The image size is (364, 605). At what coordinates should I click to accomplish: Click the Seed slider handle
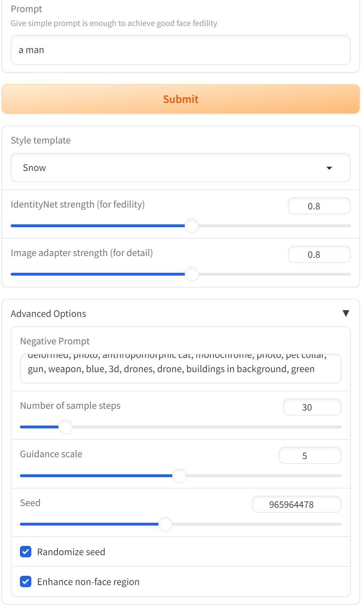tap(165, 524)
